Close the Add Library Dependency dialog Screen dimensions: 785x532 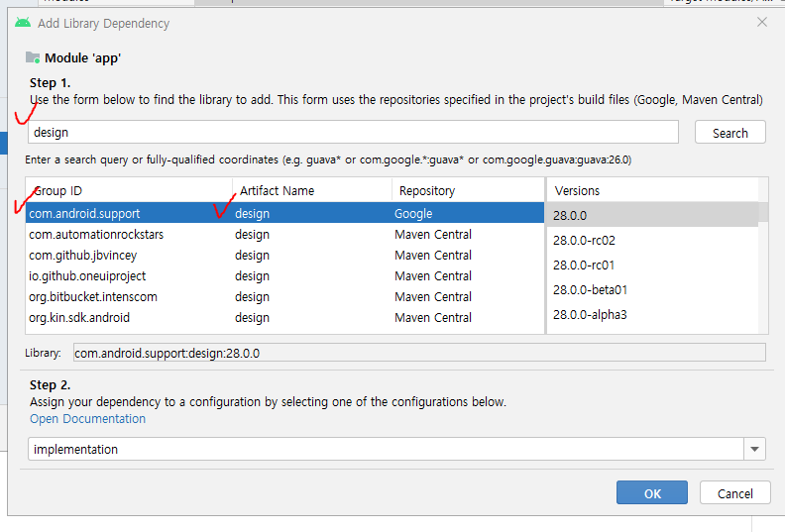click(x=762, y=22)
